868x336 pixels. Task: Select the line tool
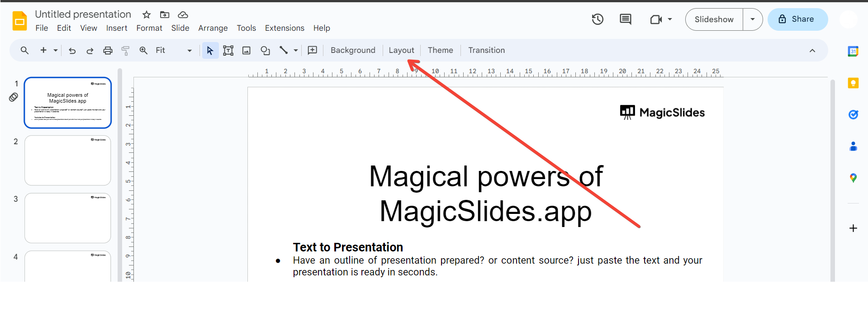(x=284, y=50)
